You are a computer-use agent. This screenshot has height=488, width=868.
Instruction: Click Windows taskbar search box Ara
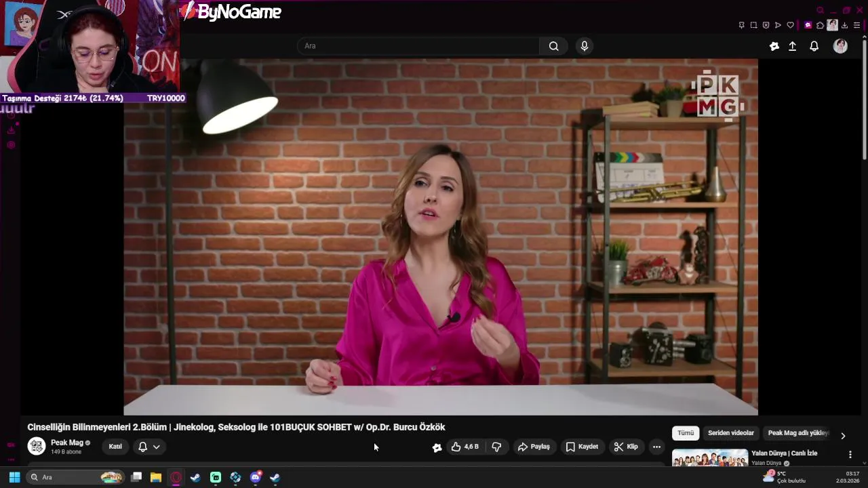pos(75,477)
